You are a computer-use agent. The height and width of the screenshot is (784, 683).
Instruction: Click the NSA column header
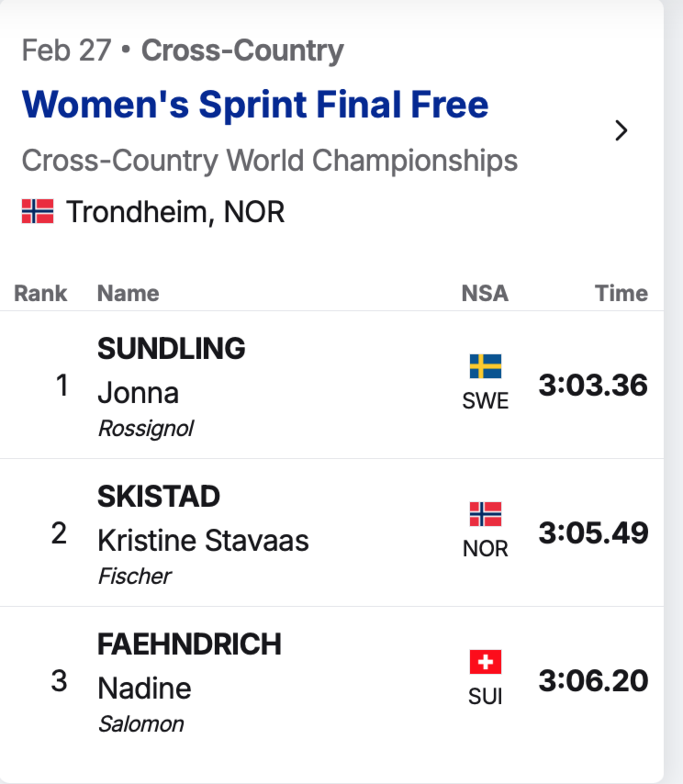click(x=485, y=293)
